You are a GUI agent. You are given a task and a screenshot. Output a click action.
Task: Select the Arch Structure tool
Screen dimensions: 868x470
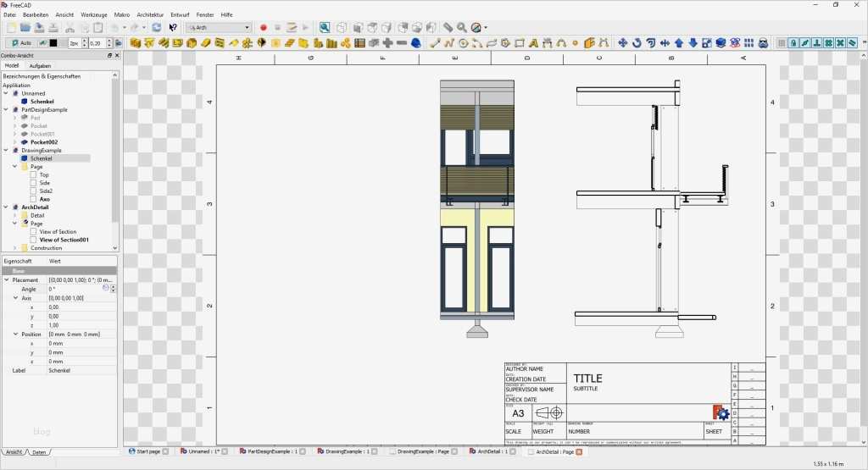[x=149, y=43]
